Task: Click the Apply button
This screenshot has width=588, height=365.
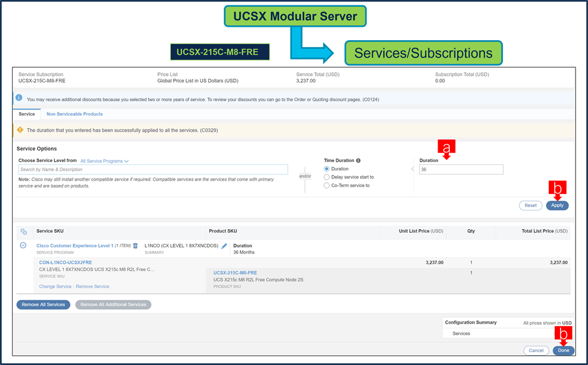Action: (557, 205)
